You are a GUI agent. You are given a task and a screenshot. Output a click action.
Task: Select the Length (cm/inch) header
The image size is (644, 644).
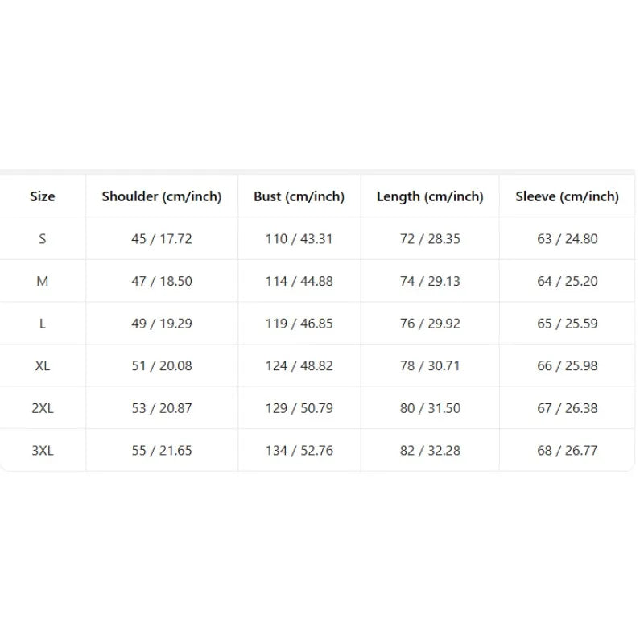[x=430, y=196]
